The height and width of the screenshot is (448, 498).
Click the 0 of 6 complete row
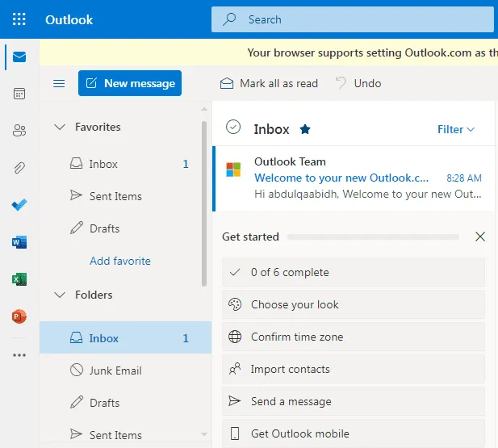(x=354, y=272)
